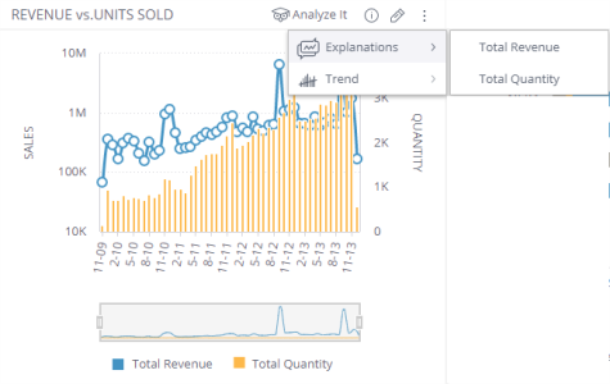Grab the left range navigator handle
Viewport: 610px width, 384px height.
[x=100, y=322]
